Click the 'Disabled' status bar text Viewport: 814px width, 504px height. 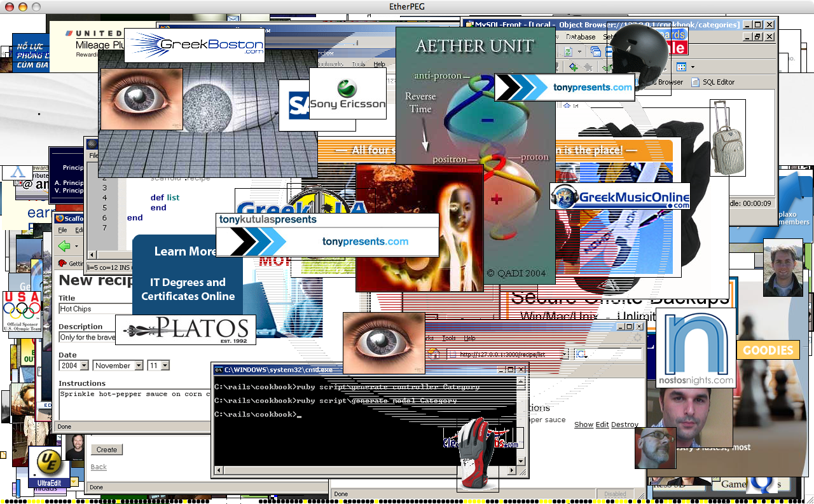(x=615, y=494)
